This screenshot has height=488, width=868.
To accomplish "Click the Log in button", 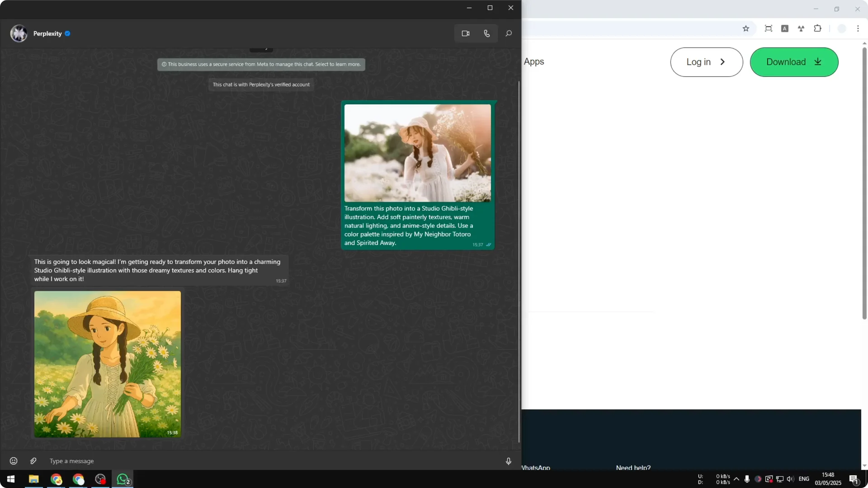I will 706,62.
